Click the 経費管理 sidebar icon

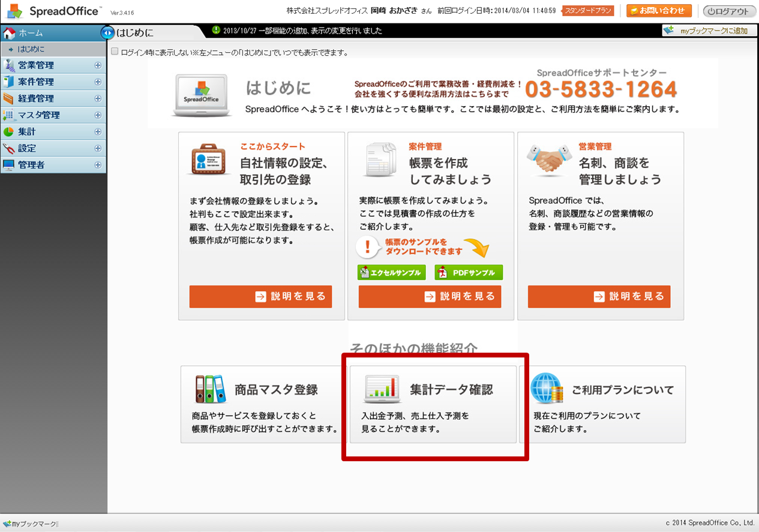(x=9, y=98)
